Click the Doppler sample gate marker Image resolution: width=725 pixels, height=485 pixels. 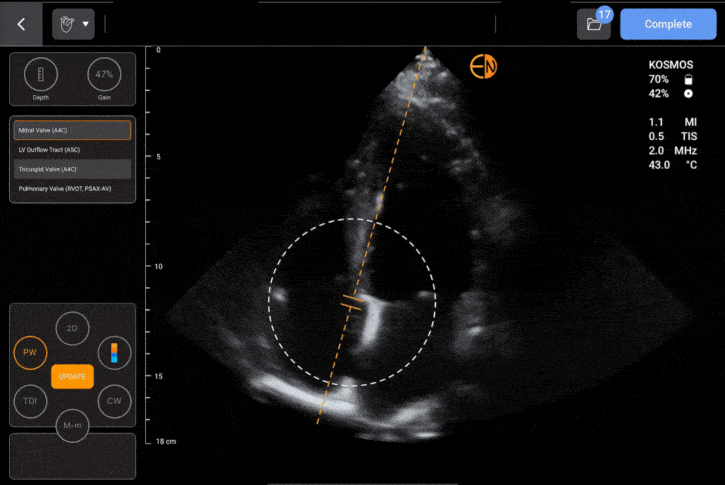tap(352, 302)
